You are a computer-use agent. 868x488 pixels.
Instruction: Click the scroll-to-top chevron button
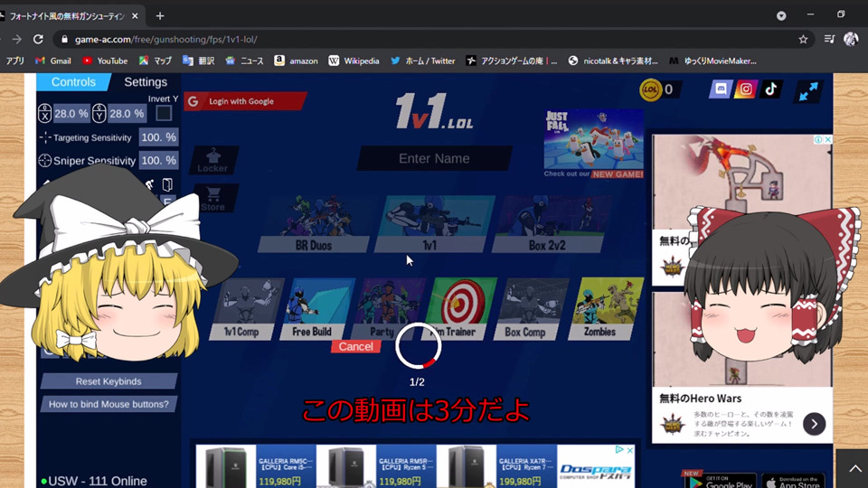click(854, 468)
